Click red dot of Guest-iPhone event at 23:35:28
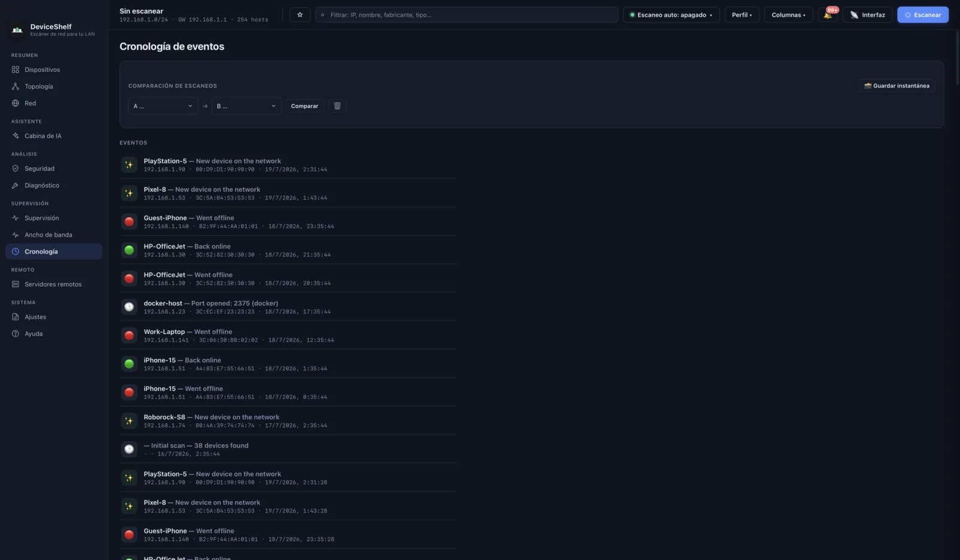This screenshot has width=960, height=560. pyautogui.click(x=129, y=535)
